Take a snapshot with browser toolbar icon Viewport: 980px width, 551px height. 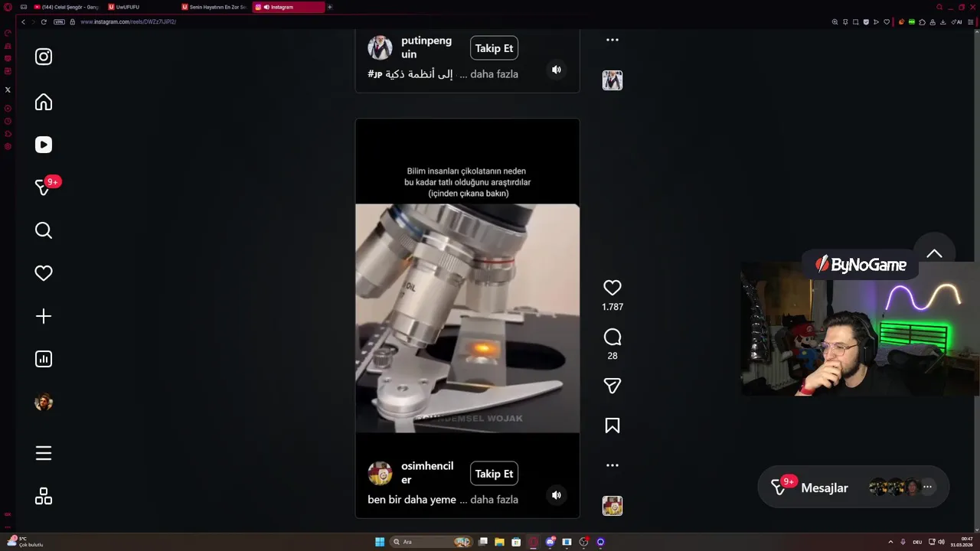855,22
